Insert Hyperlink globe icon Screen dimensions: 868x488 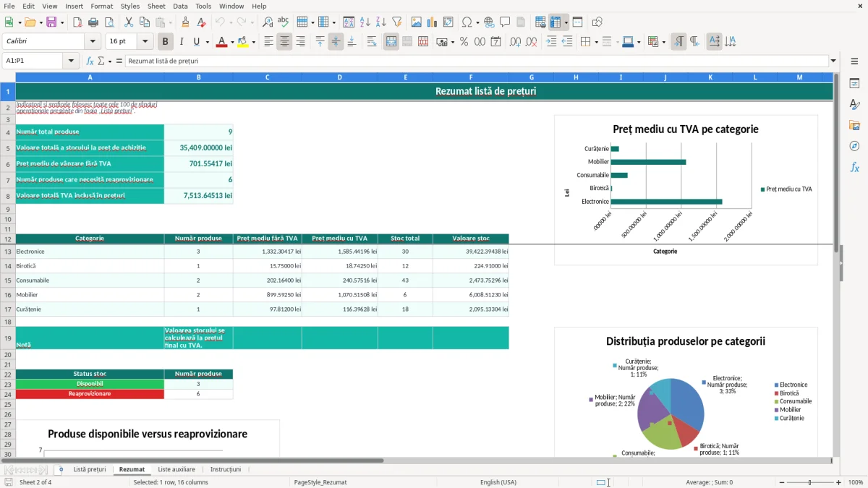click(x=489, y=22)
